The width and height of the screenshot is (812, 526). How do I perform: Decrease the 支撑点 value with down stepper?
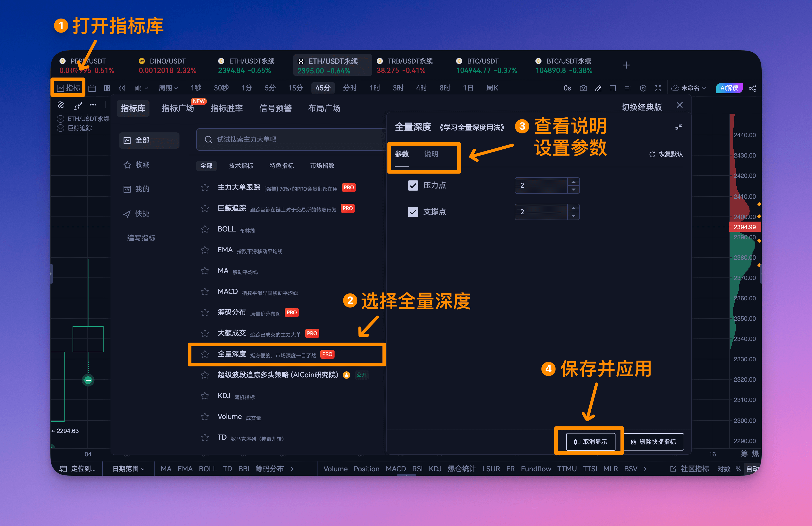573,215
